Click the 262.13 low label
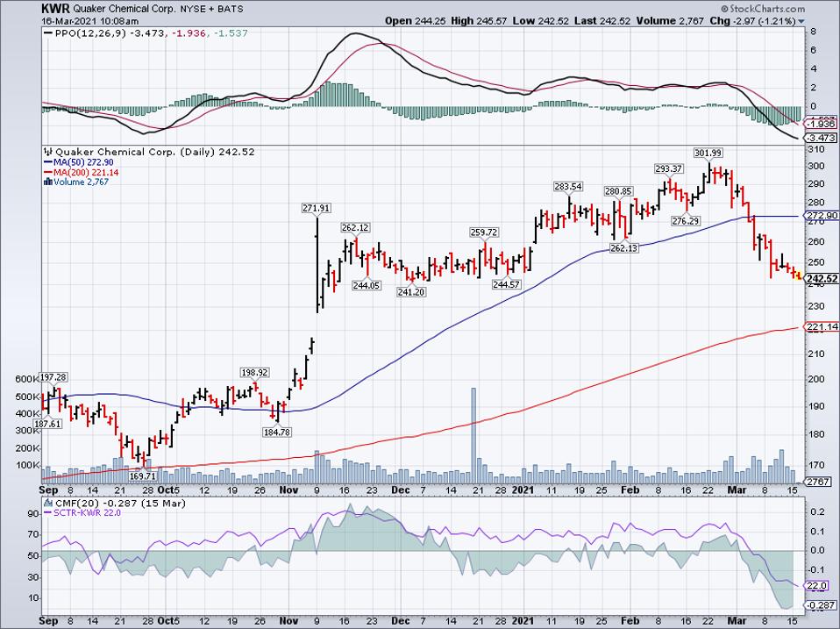 (624, 248)
